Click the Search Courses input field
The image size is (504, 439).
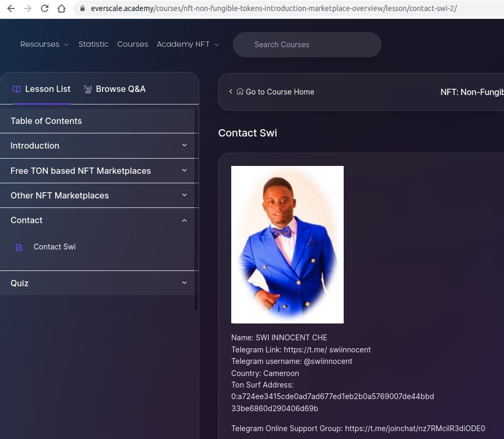[x=307, y=45]
